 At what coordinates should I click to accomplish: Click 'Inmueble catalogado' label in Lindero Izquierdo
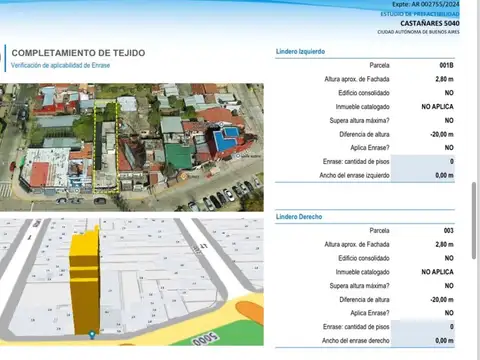(x=362, y=107)
